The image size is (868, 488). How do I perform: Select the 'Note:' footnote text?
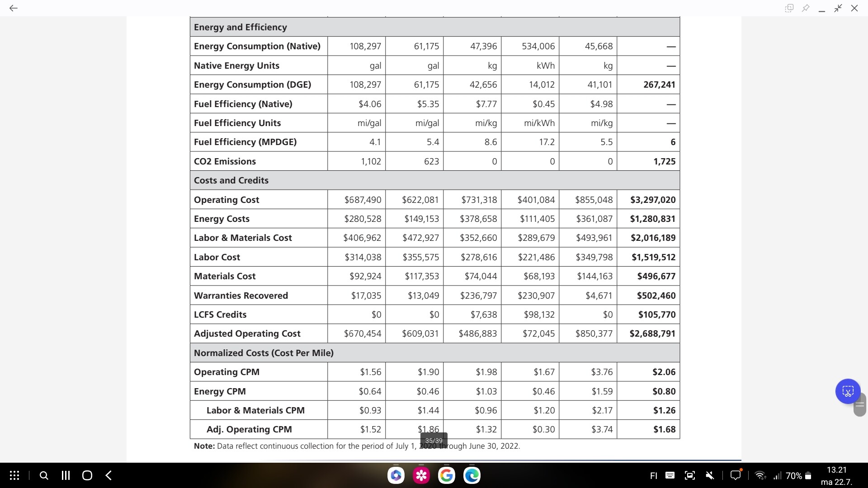[204, 446]
